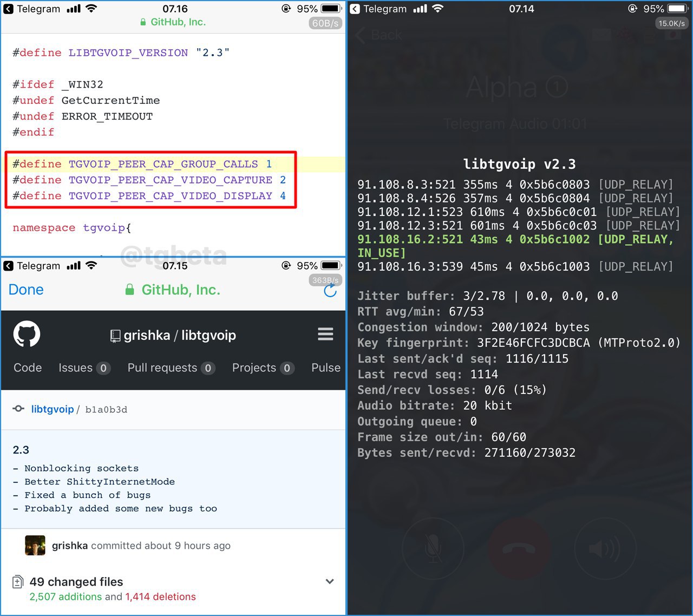Open committer grishka's profile link
The image size is (693, 616).
coord(70,546)
